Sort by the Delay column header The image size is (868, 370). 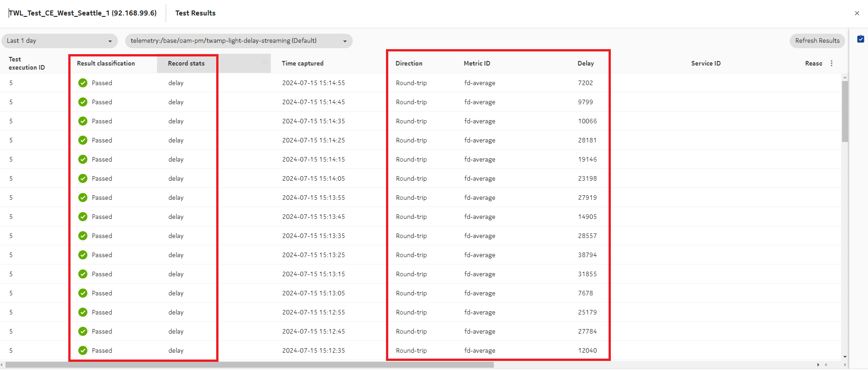tap(585, 63)
